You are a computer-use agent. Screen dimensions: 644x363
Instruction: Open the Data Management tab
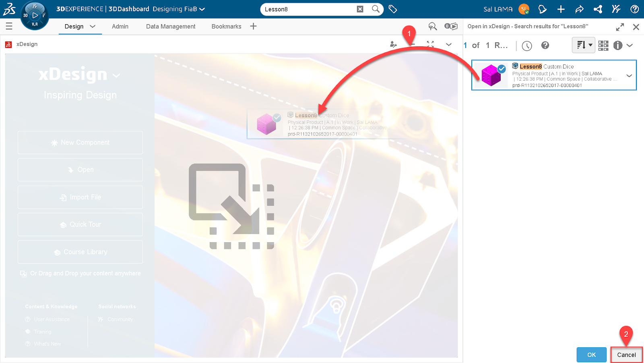(171, 26)
